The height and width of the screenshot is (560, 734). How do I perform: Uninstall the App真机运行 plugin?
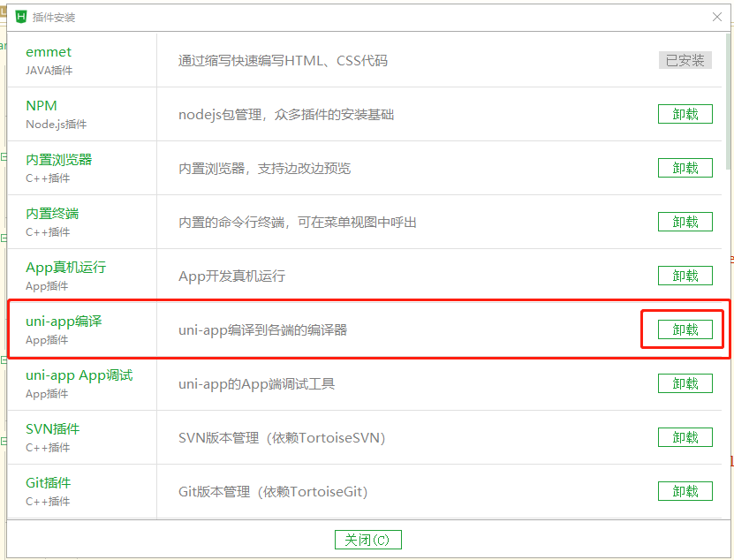(x=685, y=276)
